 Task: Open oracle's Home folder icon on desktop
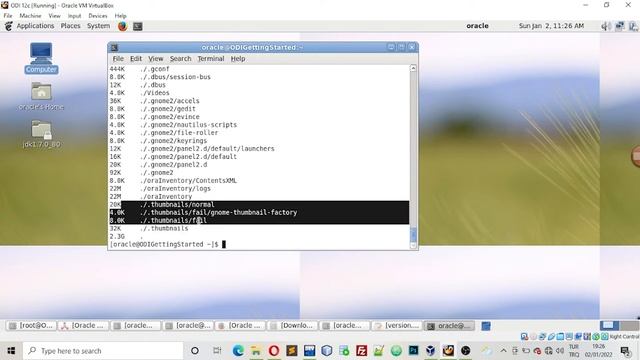(41, 96)
